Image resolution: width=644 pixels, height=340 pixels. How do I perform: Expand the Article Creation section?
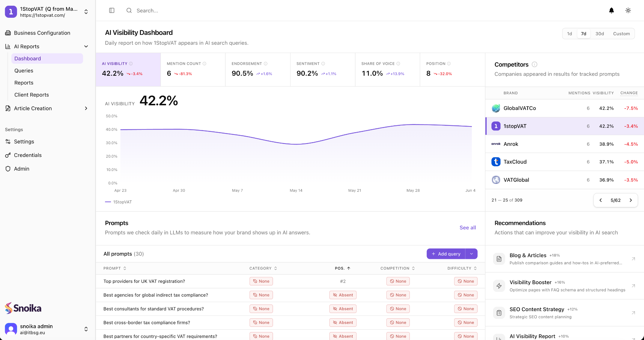tap(86, 108)
